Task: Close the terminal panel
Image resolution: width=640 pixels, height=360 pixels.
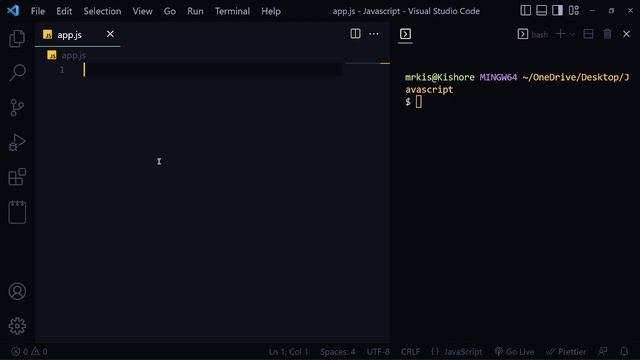Action: coord(627,34)
